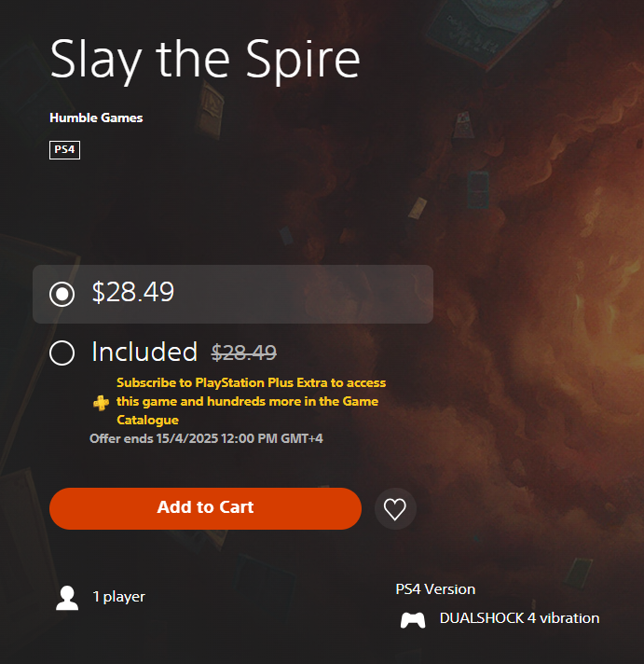Click the Offer ends date text

click(206, 438)
